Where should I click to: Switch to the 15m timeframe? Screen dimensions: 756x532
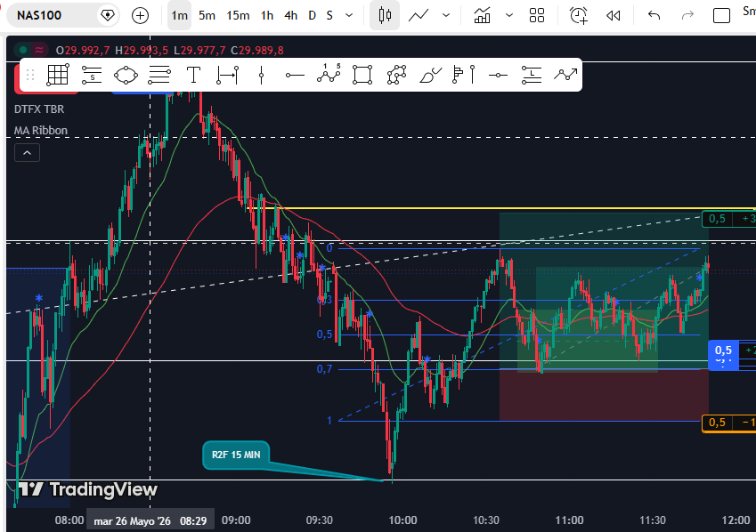[238, 15]
